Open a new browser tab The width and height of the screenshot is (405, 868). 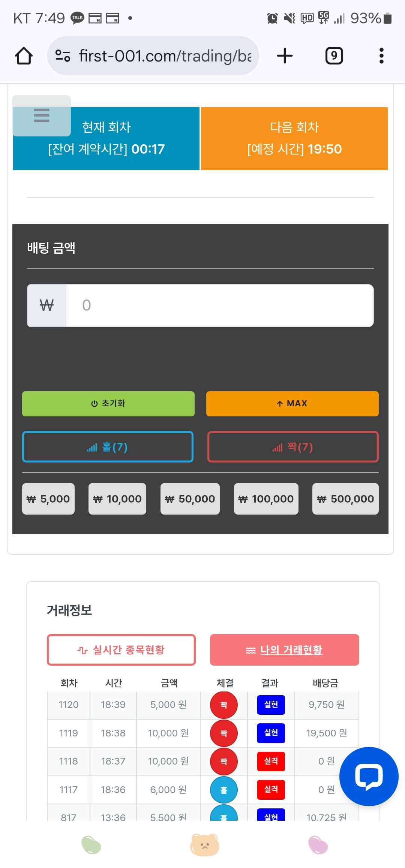pos(285,56)
